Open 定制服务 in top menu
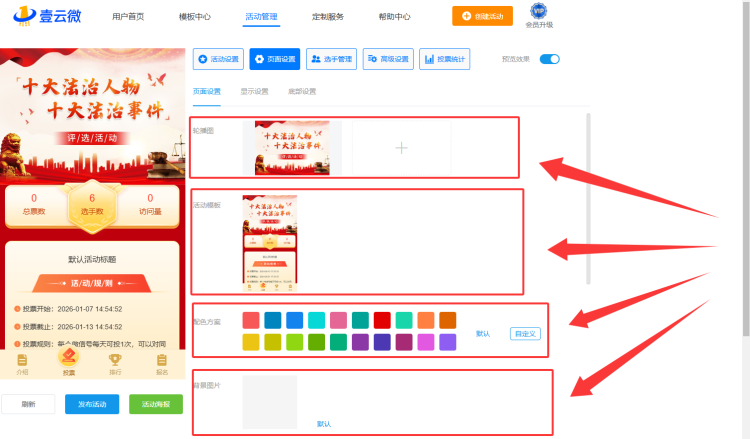Screen dimensions: 750x439 (328, 17)
